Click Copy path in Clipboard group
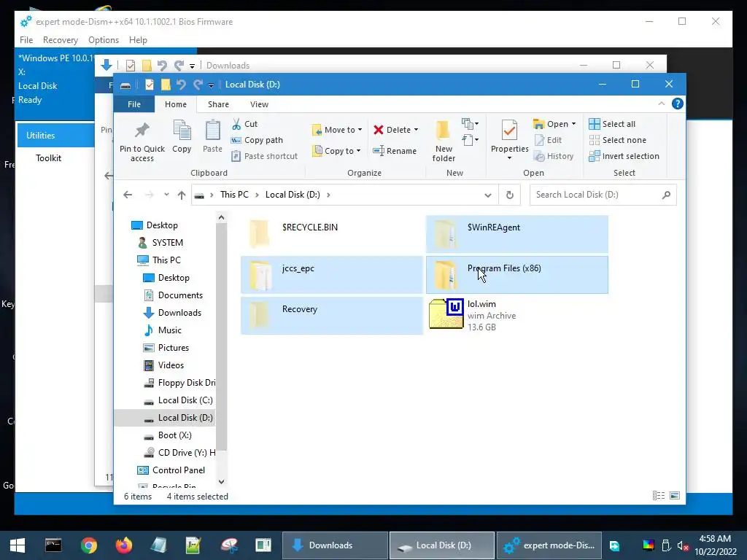747x560 pixels. point(258,140)
